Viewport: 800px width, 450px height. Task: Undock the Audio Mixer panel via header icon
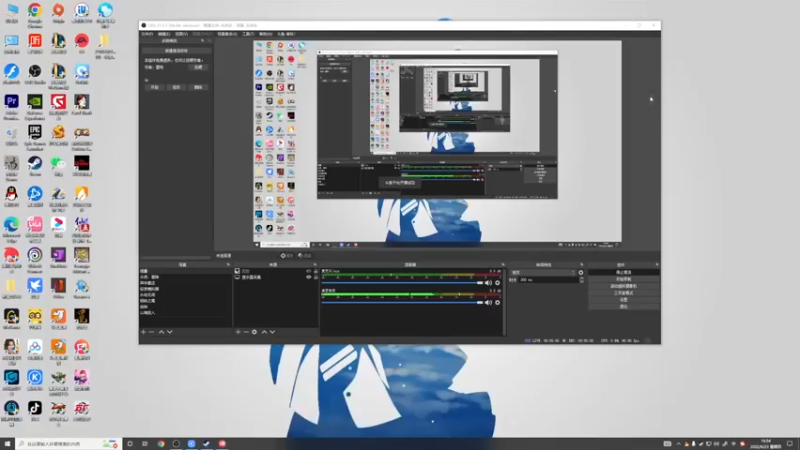pyautogui.click(x=503, y=265)
